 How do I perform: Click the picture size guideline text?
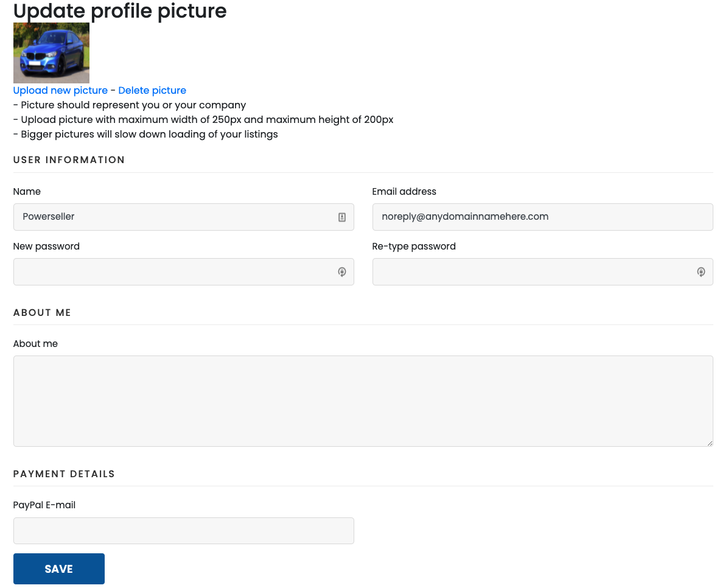click(203, 119)
